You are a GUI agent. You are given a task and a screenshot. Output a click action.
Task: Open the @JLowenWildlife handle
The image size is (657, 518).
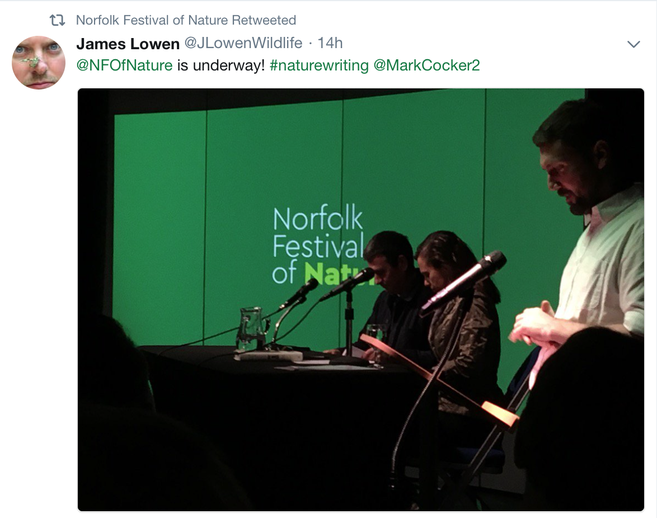243,43
